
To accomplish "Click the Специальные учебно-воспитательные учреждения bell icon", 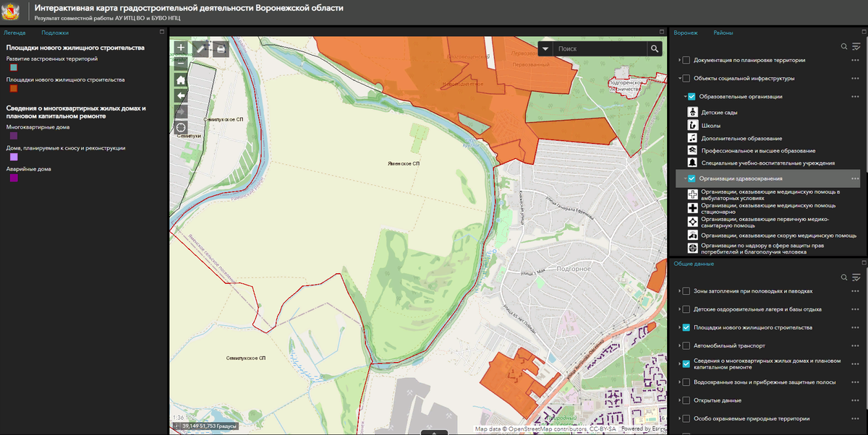I will point(692,163).
